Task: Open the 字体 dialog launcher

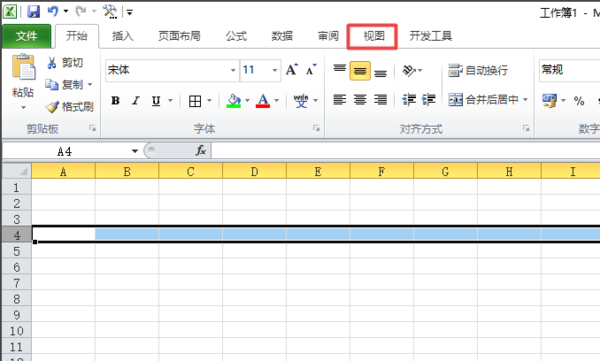Action: (316, 128)
